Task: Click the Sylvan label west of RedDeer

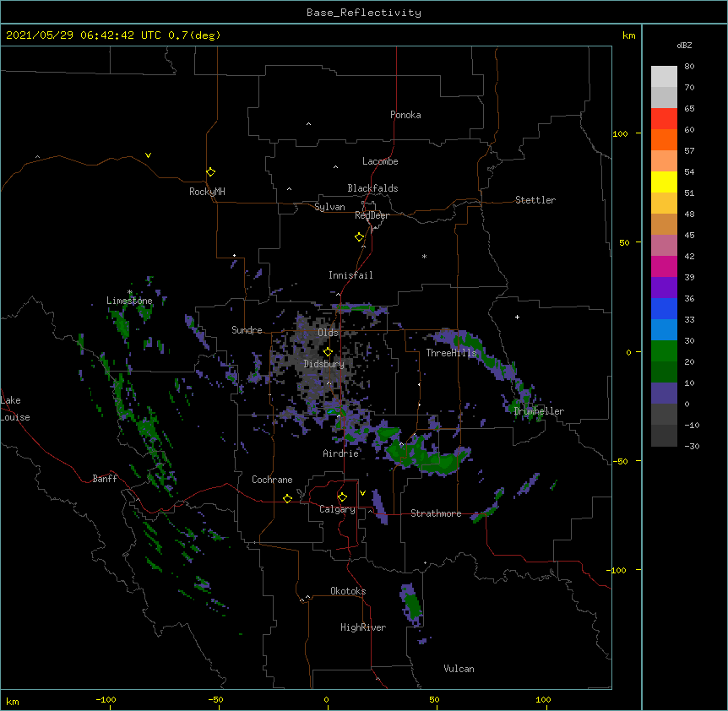Action: (329, 207)
